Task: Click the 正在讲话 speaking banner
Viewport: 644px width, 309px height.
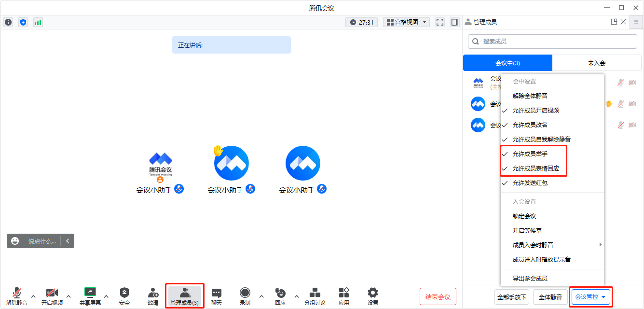Action: click(232, 45)
